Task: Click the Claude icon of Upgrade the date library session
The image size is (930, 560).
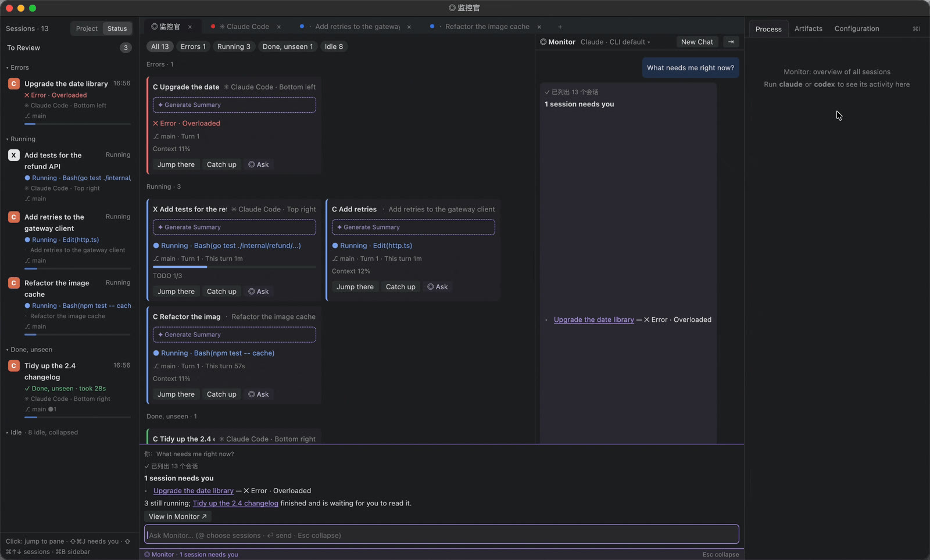Action: (13, 84)
